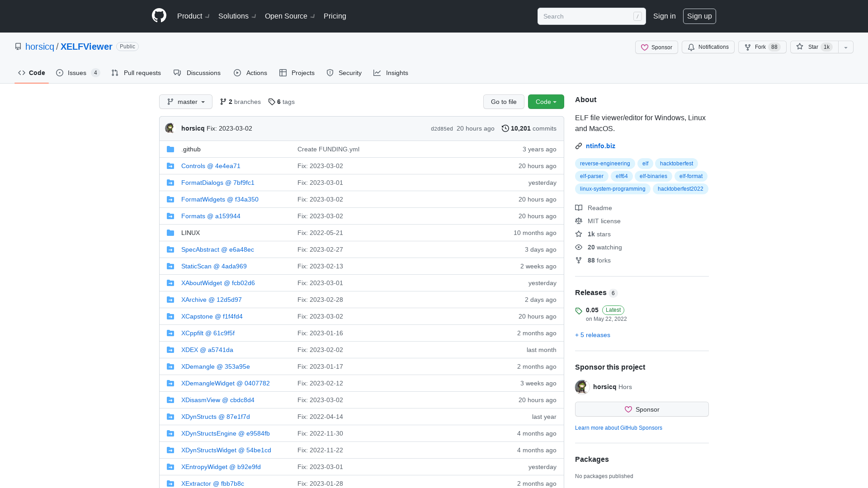The image size is (868, 488).
Task: Expand the Open Source menu
Action: click(x=290, y=16)
